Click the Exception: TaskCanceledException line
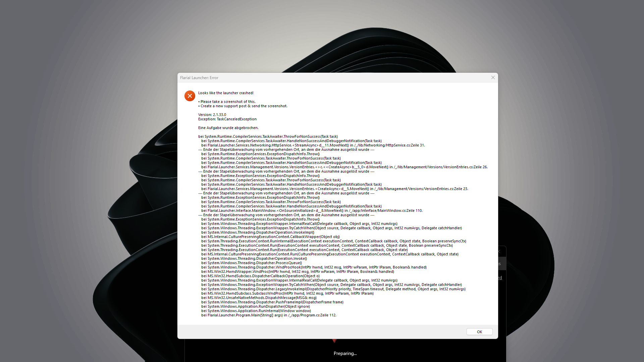The height and width of the screenshot is (362, 644). (227, 119)
